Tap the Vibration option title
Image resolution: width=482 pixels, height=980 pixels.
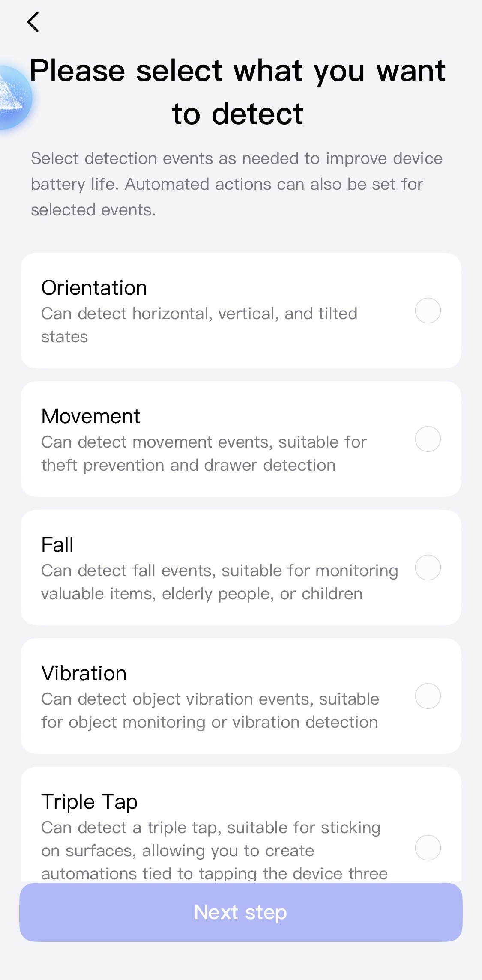point(84,673)
